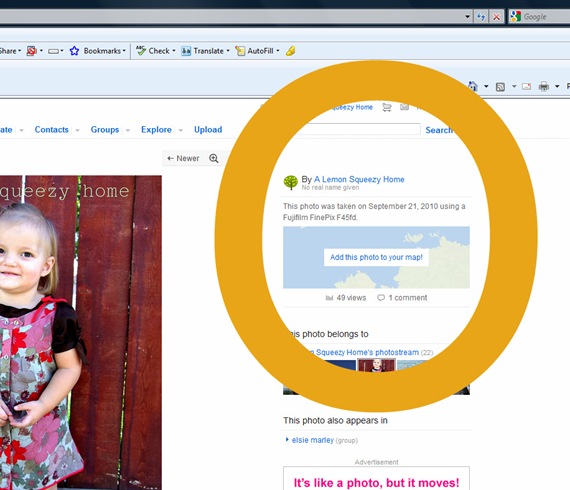Click the It's like a photo advertisement
570x490 pixels.
pos(376,478)
